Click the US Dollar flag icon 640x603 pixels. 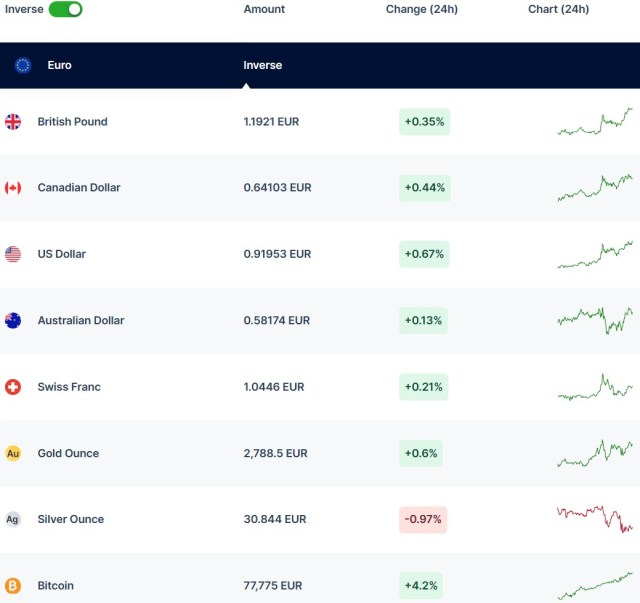point(13,254)
